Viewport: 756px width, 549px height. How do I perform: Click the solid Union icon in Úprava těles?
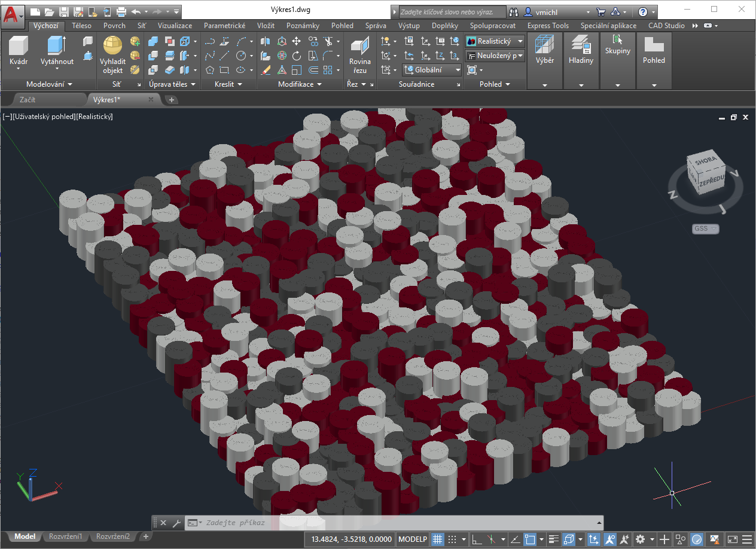click(x=153, y=41)
